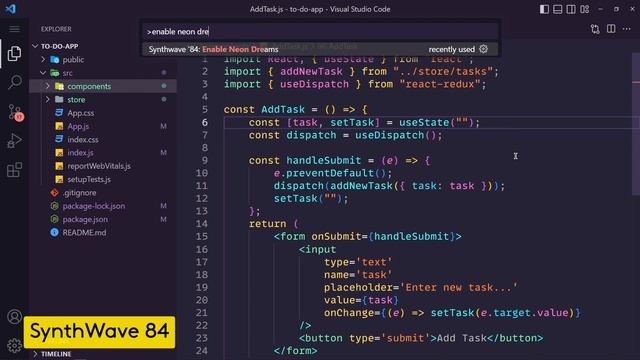Toggle primary side bar layout icon
Screen dimensions: 640x360
click(544, 9)
